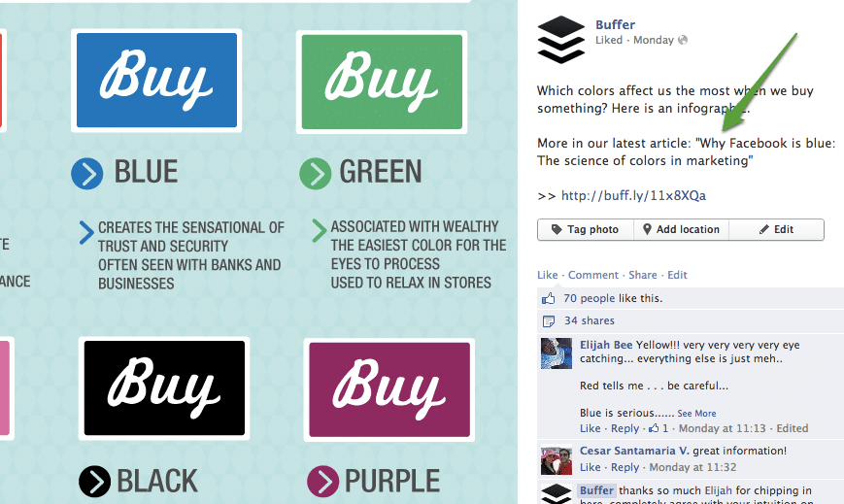844x504 pixels.
Task: Click the Add location button
Action: [x=681, y=229]
